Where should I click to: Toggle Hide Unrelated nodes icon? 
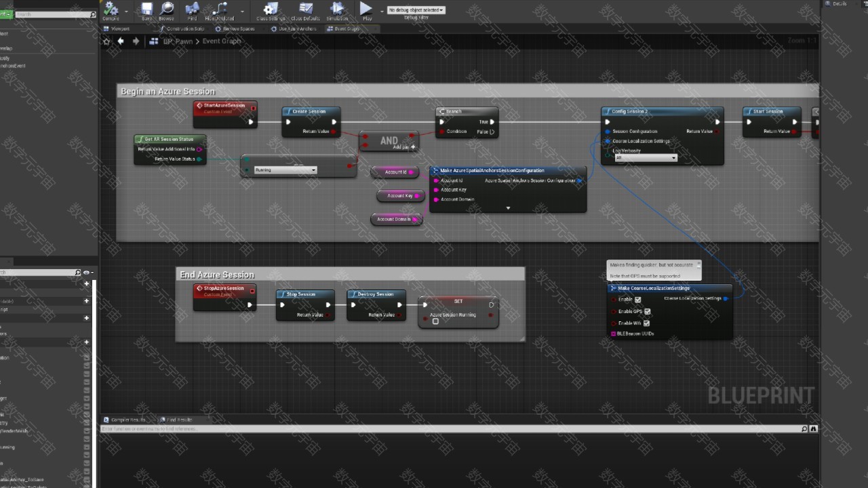click(x=219, y=11)
